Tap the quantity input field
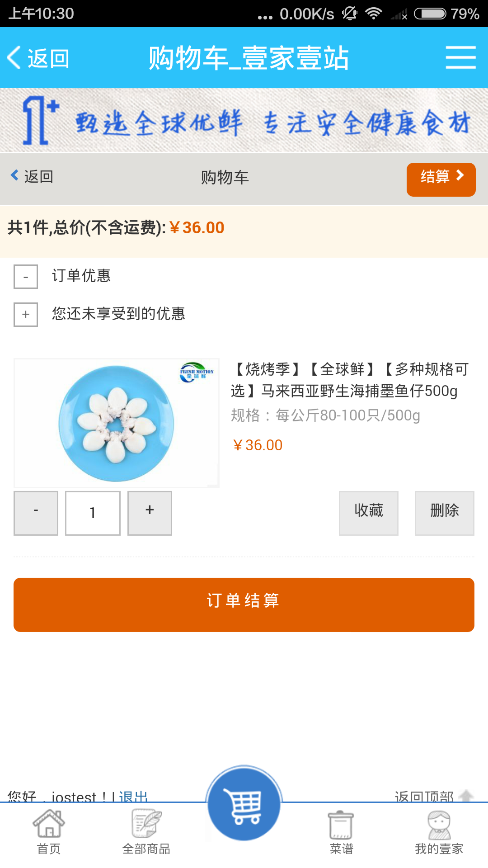 pos(93,513)
